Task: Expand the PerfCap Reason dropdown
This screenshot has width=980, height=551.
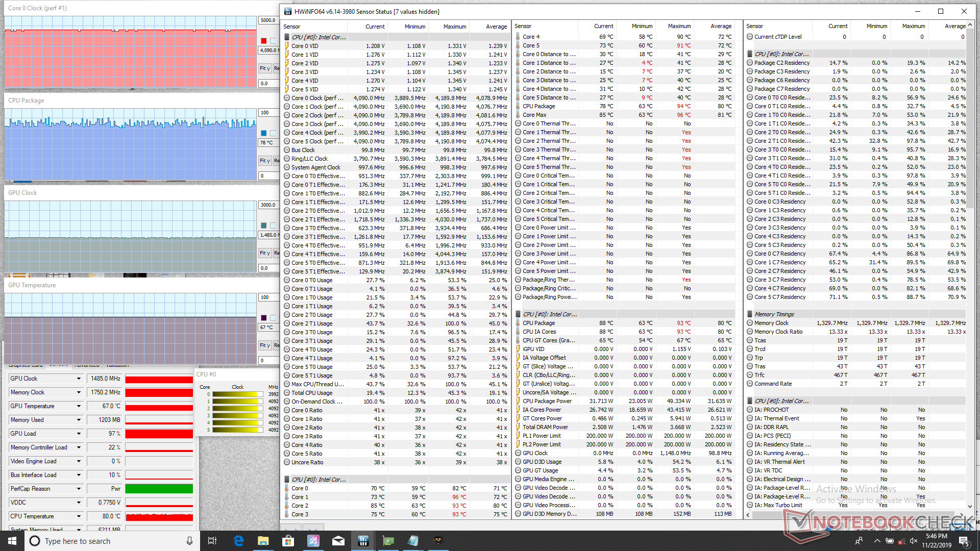Action: [79, 489]
